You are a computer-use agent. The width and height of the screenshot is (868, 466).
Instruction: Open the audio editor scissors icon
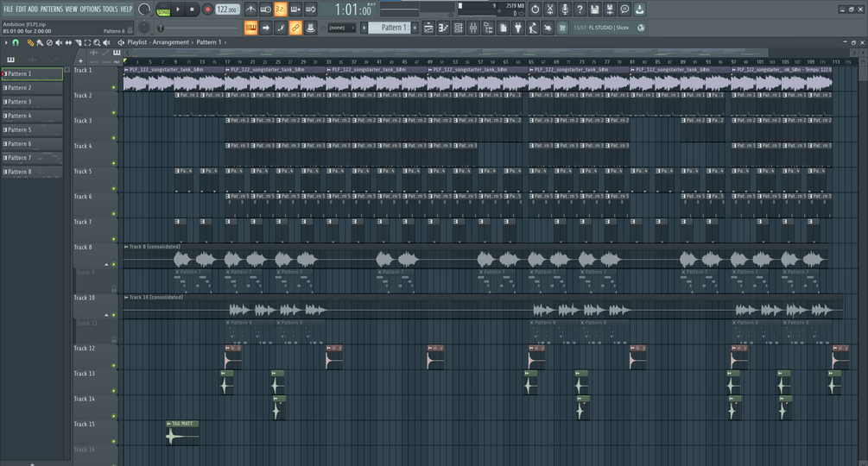(x=549, y=9)
